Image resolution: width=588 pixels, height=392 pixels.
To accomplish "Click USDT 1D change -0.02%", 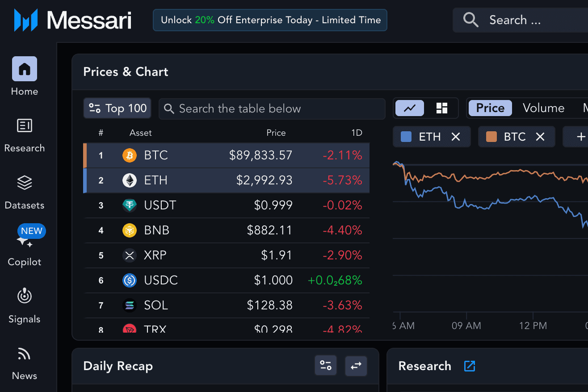I will [342, 205].
